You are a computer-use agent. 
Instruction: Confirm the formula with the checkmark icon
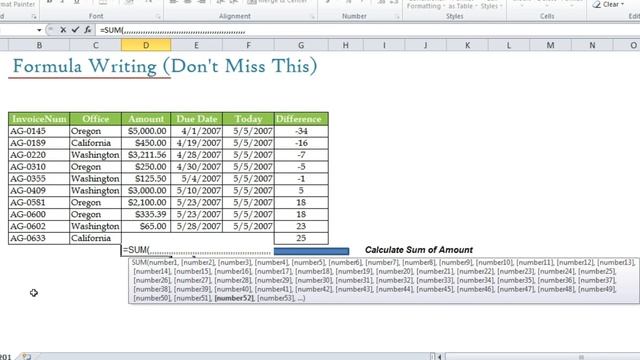coord(75,30)
